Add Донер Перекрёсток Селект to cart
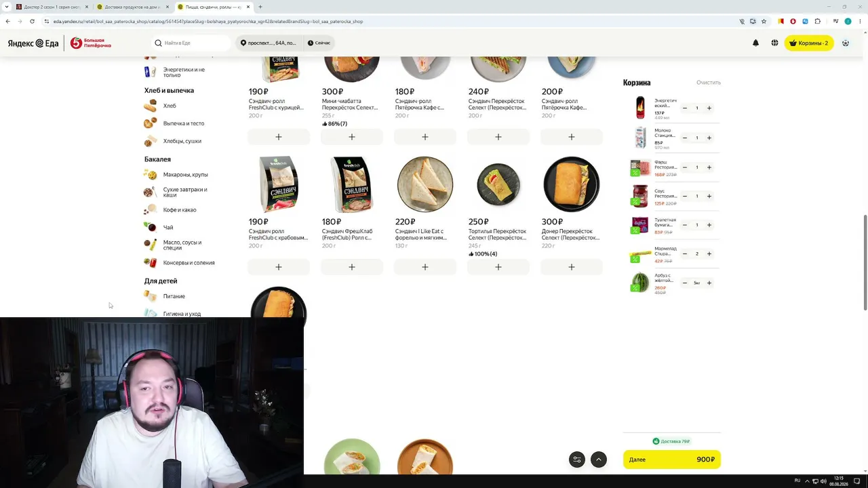868x488 pixels. (572, 267)
